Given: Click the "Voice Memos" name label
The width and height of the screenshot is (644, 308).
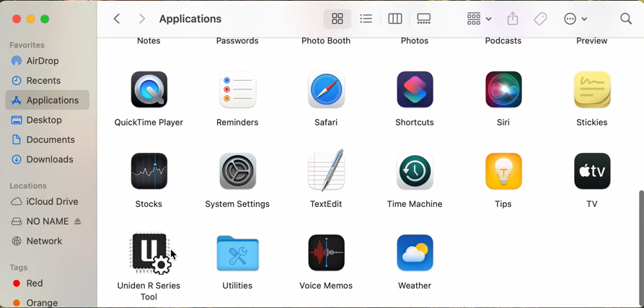Looking at the screenshot, I should point(326,286).
